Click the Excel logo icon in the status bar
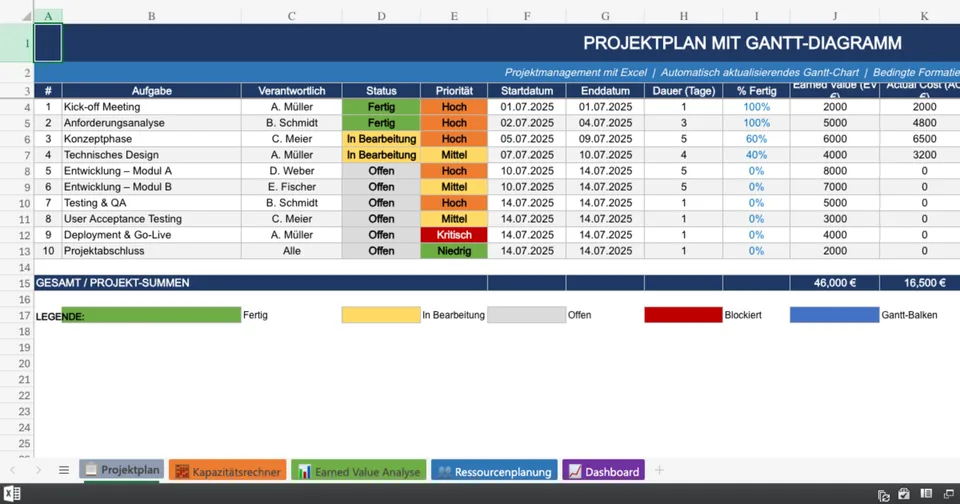The image size is (960, 504). pyautogui.click(x=12, y=494)
